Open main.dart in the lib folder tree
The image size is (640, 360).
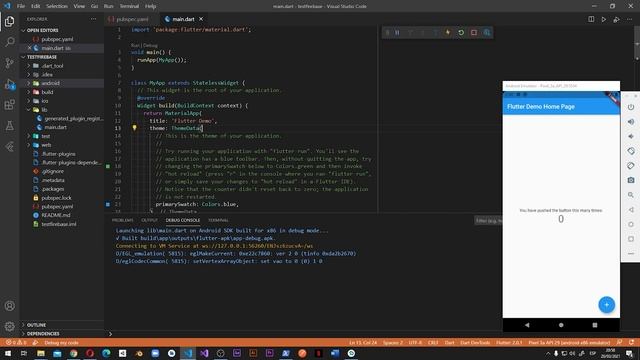(x=56, y=127)
